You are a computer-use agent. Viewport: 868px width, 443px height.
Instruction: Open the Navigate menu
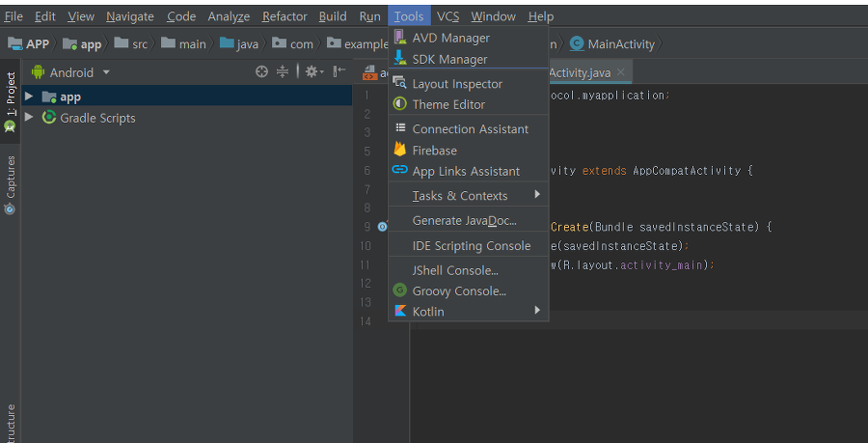[129, 16]
